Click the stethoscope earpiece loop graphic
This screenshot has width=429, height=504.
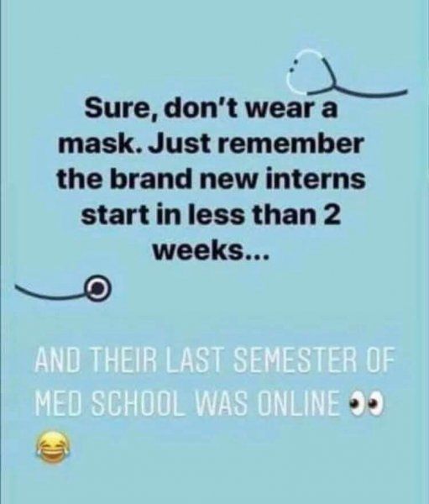pos(310,72)
